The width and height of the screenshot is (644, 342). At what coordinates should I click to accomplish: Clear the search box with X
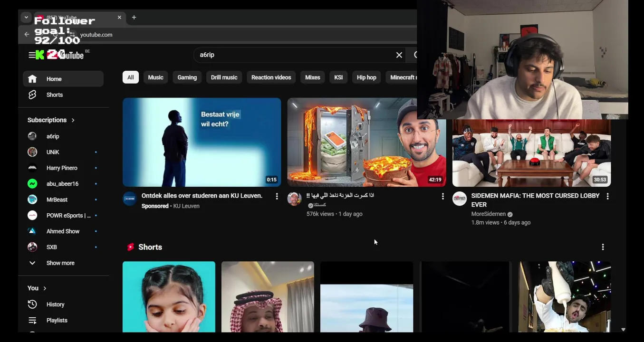[399, 55]
